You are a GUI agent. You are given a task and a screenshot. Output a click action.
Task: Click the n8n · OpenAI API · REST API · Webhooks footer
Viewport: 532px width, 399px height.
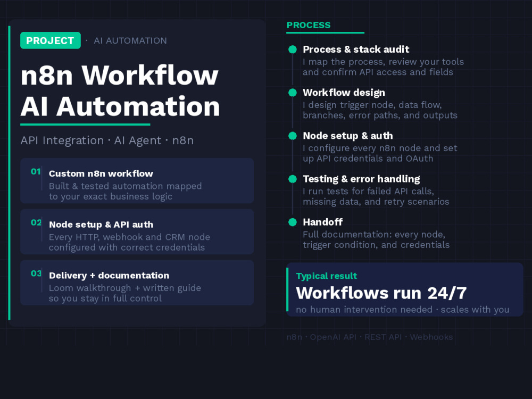pos(370,337)
